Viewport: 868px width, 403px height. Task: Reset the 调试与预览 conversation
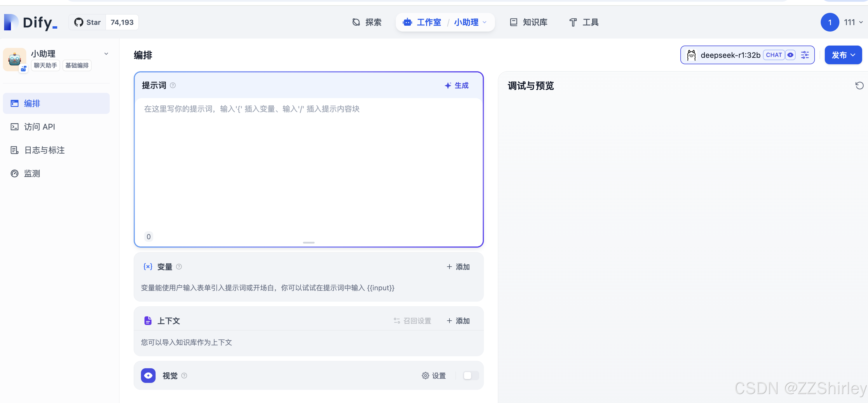coord(859,86)
